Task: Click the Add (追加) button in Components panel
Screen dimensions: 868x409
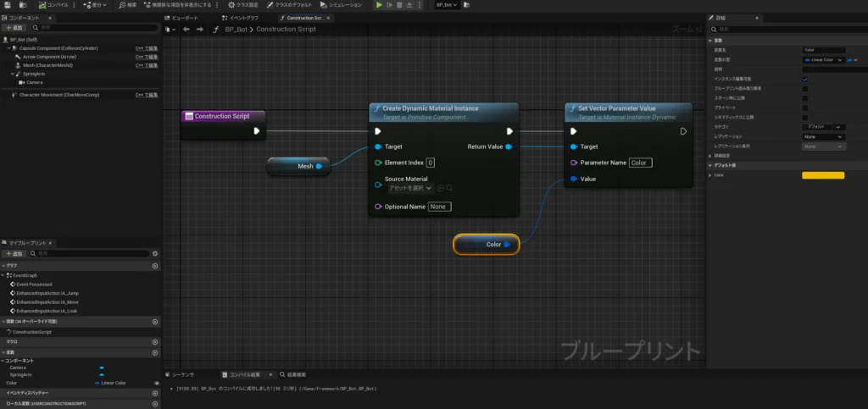Action: [x=14, y=27]
